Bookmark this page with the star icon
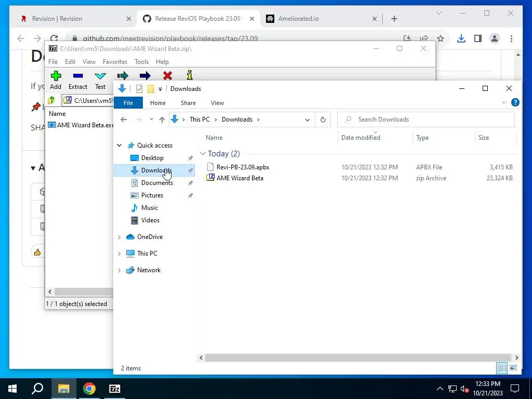 (441, 38)
